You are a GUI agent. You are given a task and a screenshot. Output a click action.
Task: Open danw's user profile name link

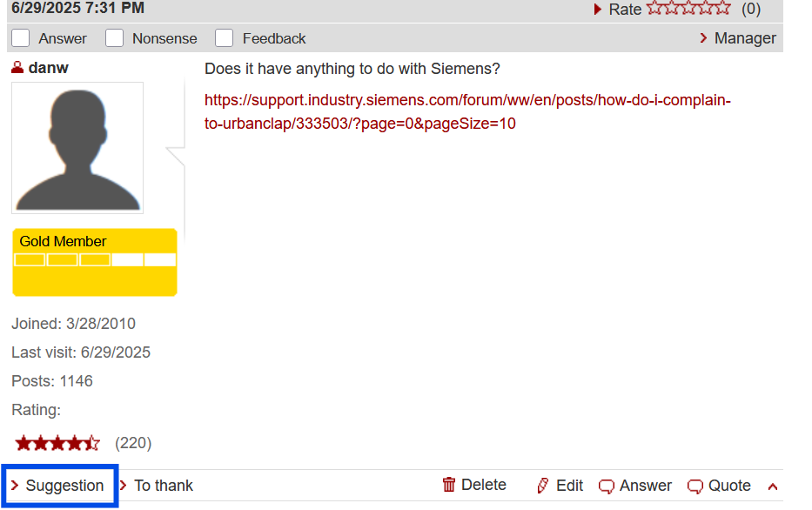click(48, 68)
